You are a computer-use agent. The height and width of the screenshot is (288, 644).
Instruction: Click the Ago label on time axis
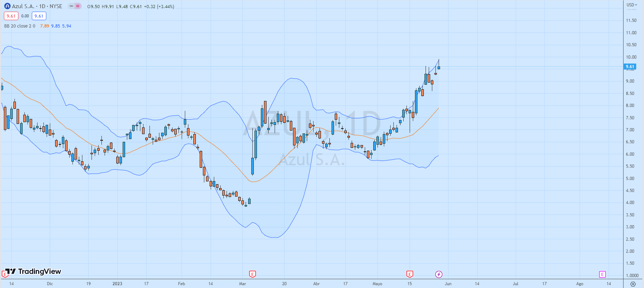click(x=580, y=284)
